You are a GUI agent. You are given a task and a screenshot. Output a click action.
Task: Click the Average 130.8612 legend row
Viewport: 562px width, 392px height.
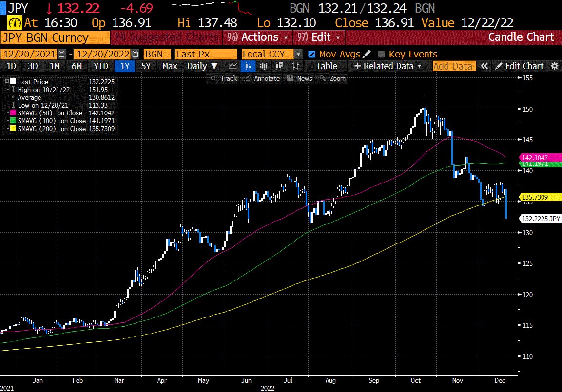[63, 97]
